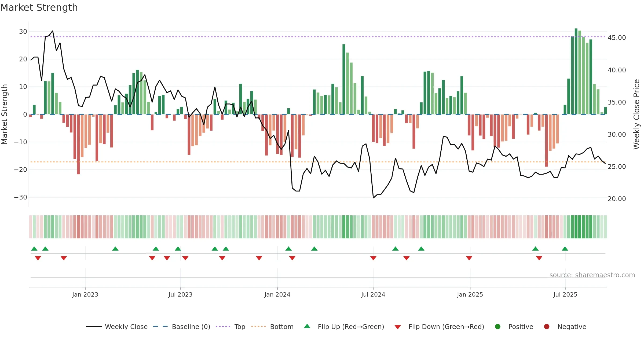The image size is (644, 362).
Task: Click the '20.00' right axis tick label
Action: pyautogui.click(x=617, y=199)
